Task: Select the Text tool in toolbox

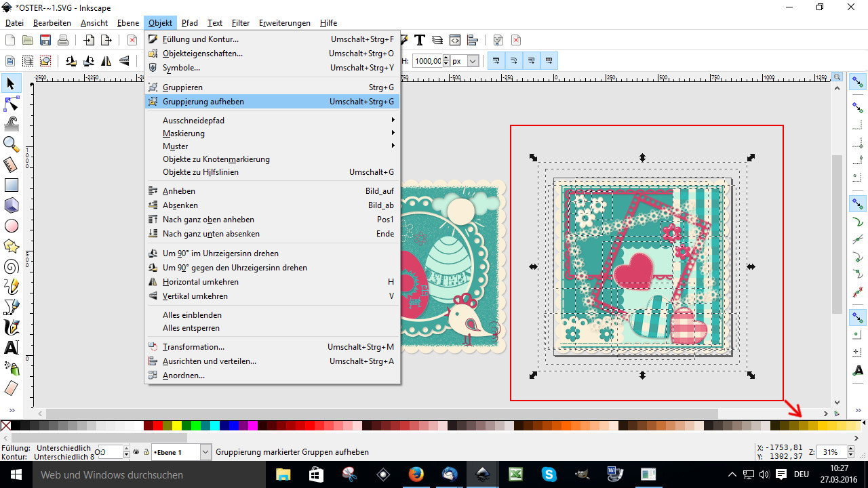Action: pos(11,348)
